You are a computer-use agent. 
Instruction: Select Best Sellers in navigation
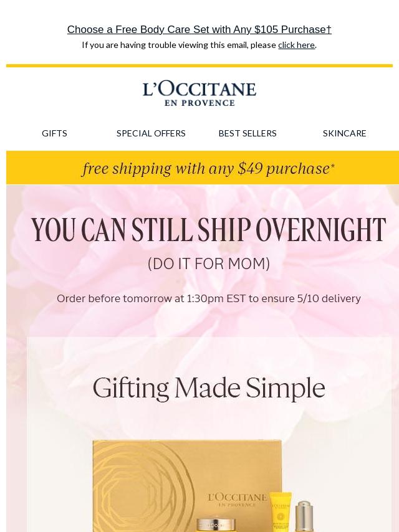[x=248, y=133]
